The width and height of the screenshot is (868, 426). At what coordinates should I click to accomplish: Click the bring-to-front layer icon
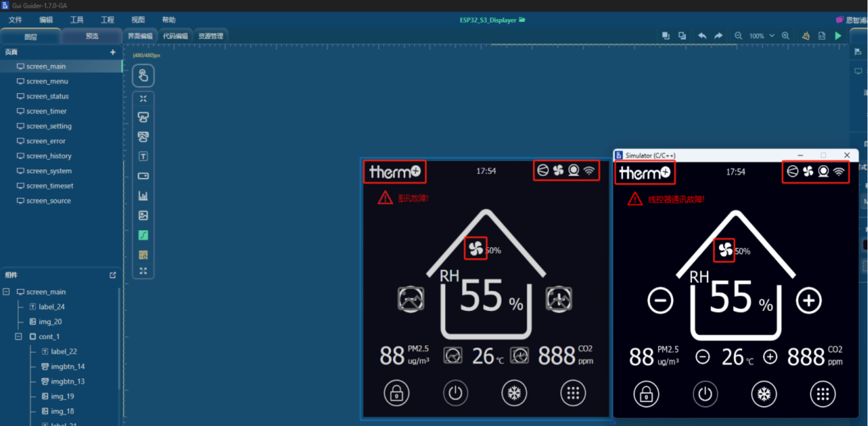666,36
